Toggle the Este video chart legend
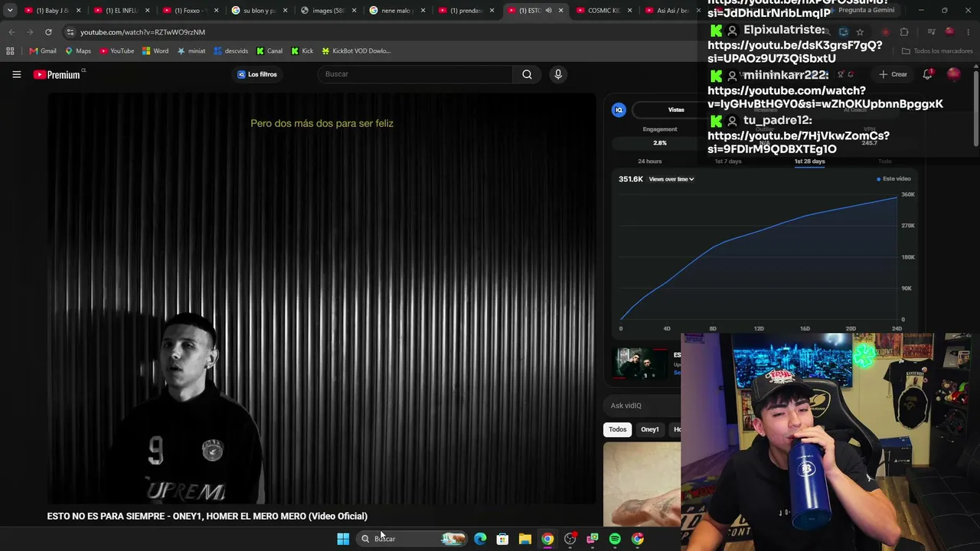 click(x=893, y=179)
